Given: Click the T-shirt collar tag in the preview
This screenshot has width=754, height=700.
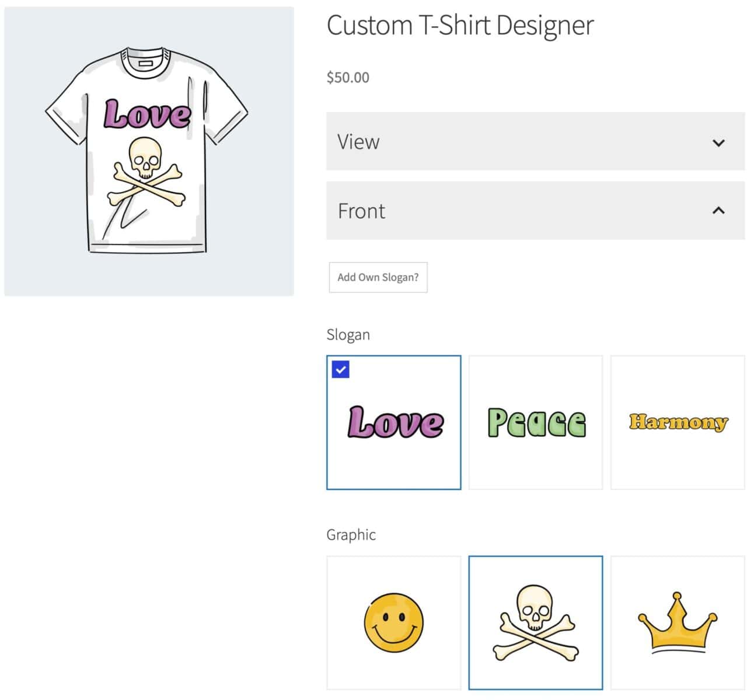Looking at the screenshot, I should tap(145, 63).
